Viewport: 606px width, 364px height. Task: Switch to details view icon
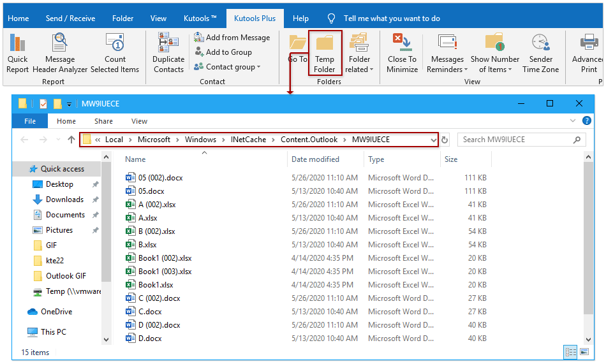570,352
